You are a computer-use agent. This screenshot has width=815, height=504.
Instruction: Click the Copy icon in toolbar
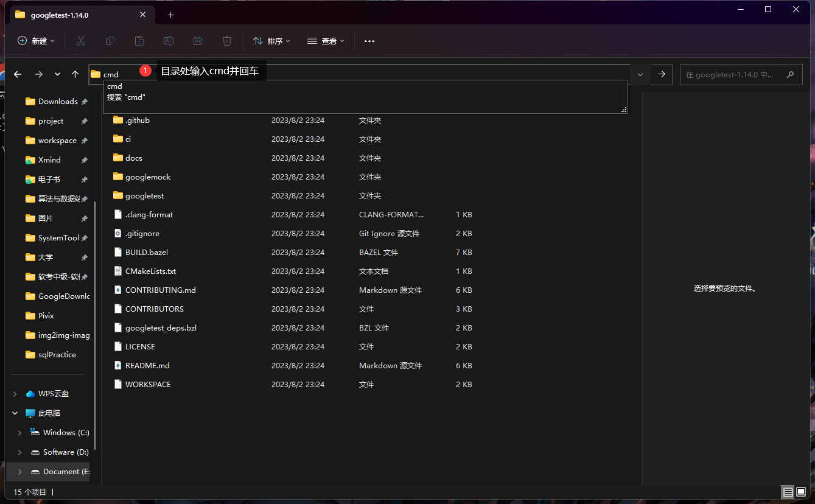tap(110, 41)
